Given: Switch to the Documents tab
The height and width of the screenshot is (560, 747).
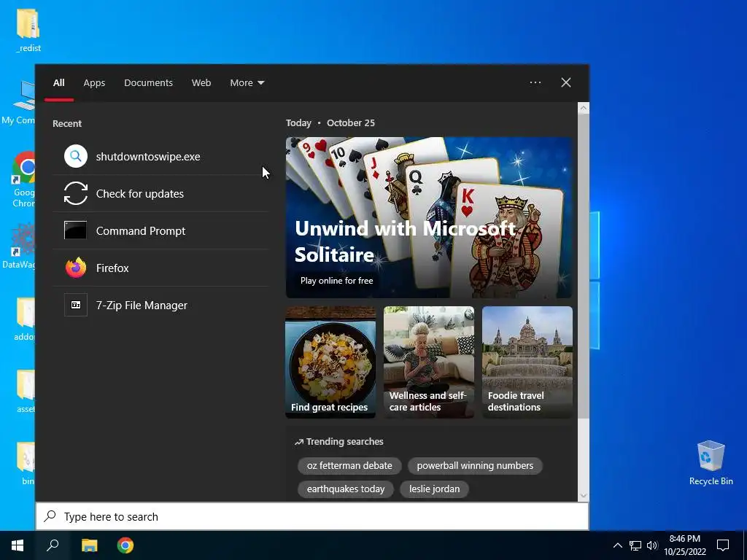Looking at the screenshot, I should pyautogui.click(x=148, y=82).
